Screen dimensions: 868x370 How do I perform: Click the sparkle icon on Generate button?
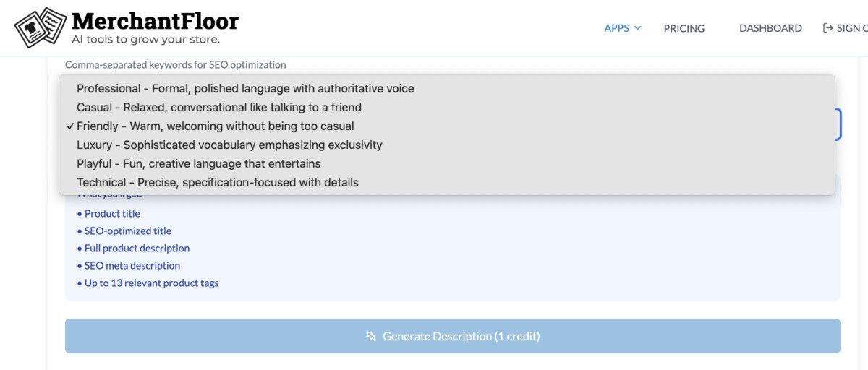coord(371,336)
